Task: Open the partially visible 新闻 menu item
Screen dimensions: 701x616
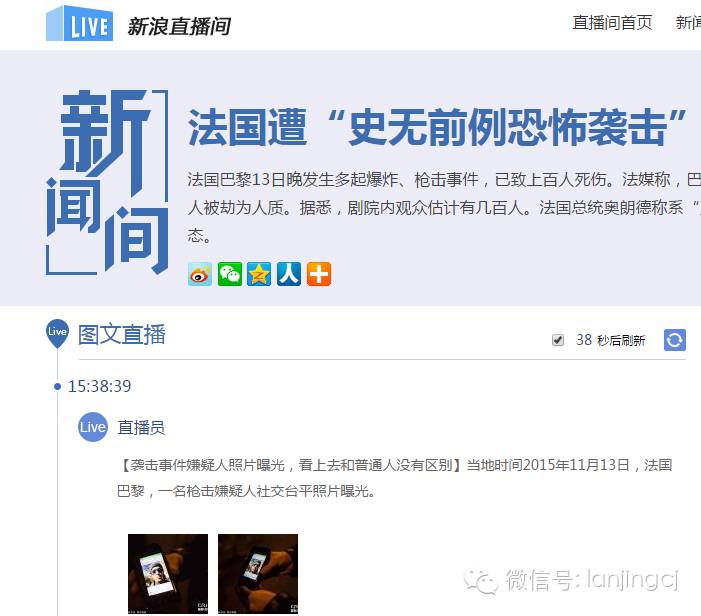Action: [x=688, y=22]
